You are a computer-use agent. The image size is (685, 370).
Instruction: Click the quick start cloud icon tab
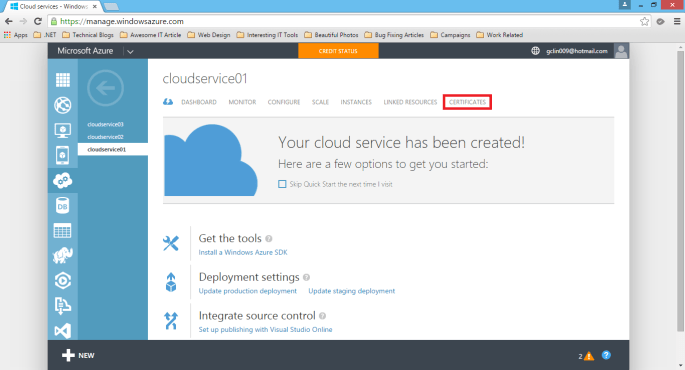pyautogui.click(x=168, y=102)
